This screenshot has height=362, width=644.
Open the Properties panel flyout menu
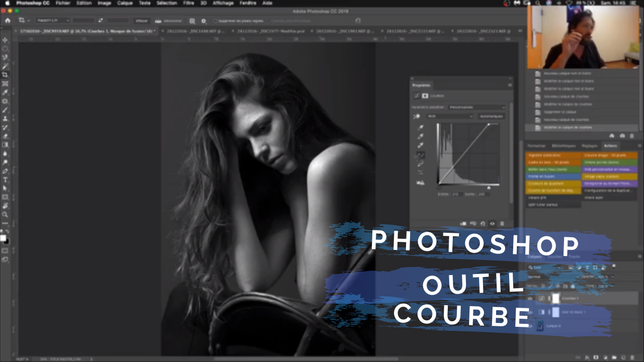pos(509,85)
